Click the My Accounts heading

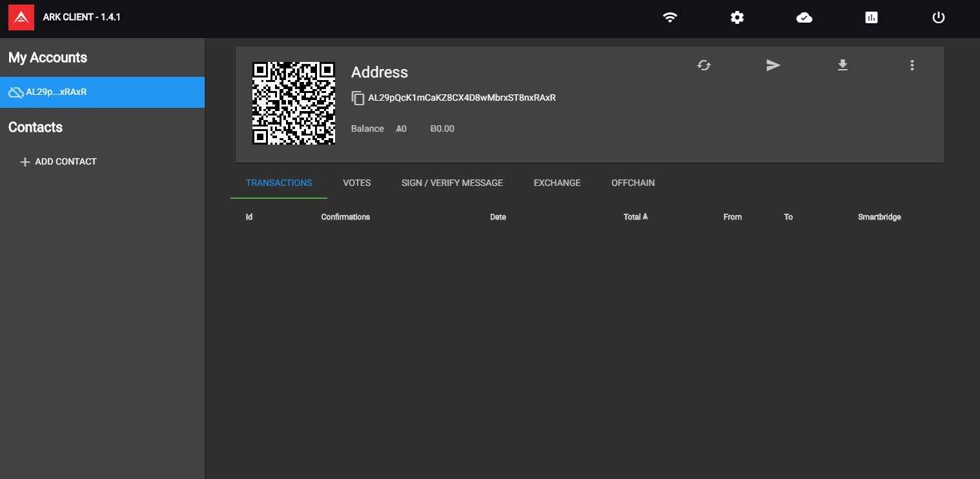48,57
